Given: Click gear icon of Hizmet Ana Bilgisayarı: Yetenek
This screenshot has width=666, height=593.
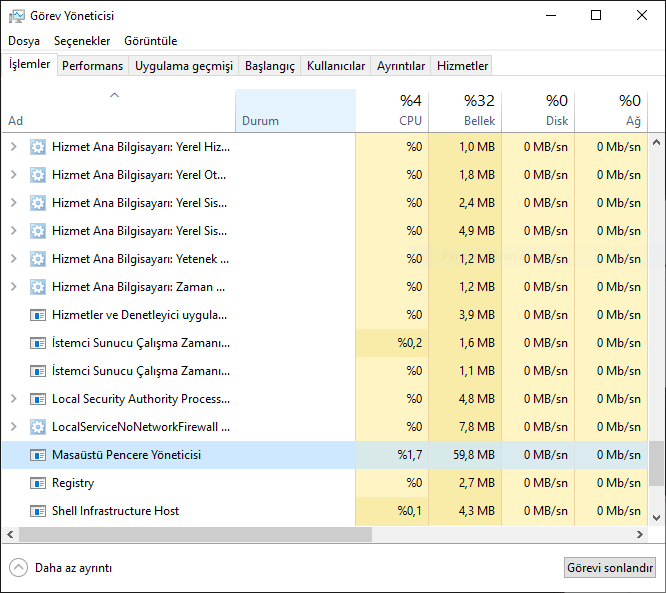Looking at the screenshot, I should [38, 259].
